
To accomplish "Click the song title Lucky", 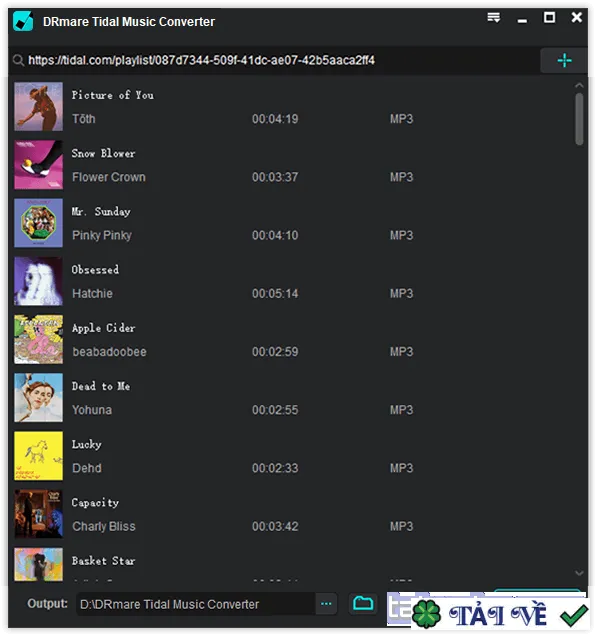I will pyautogui.click(x=86, y=445).
